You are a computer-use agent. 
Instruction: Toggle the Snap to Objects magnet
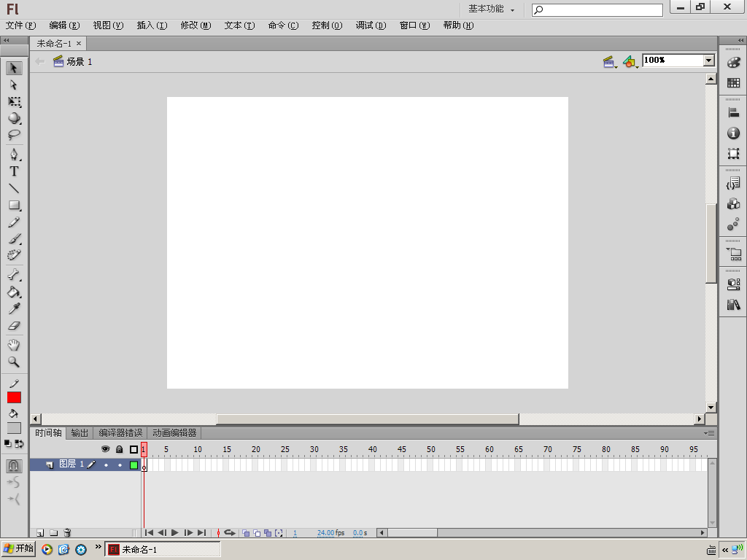tap(14, 465)
